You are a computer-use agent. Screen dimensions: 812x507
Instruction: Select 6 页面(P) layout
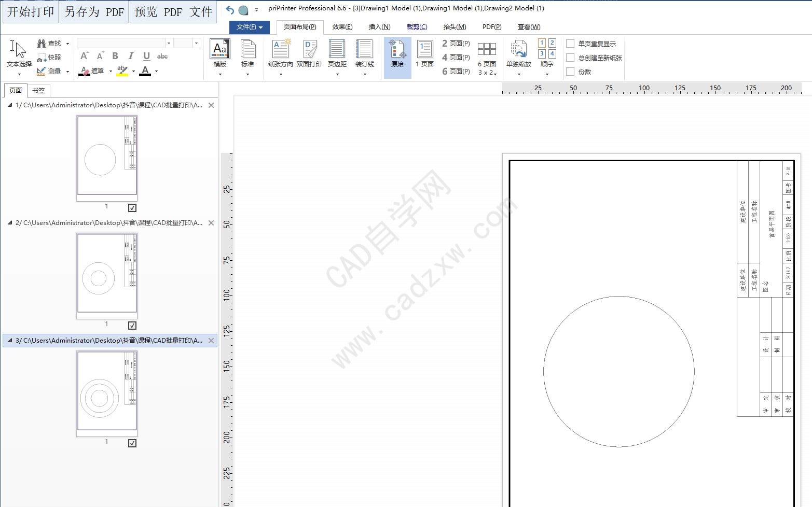(456, 72)
